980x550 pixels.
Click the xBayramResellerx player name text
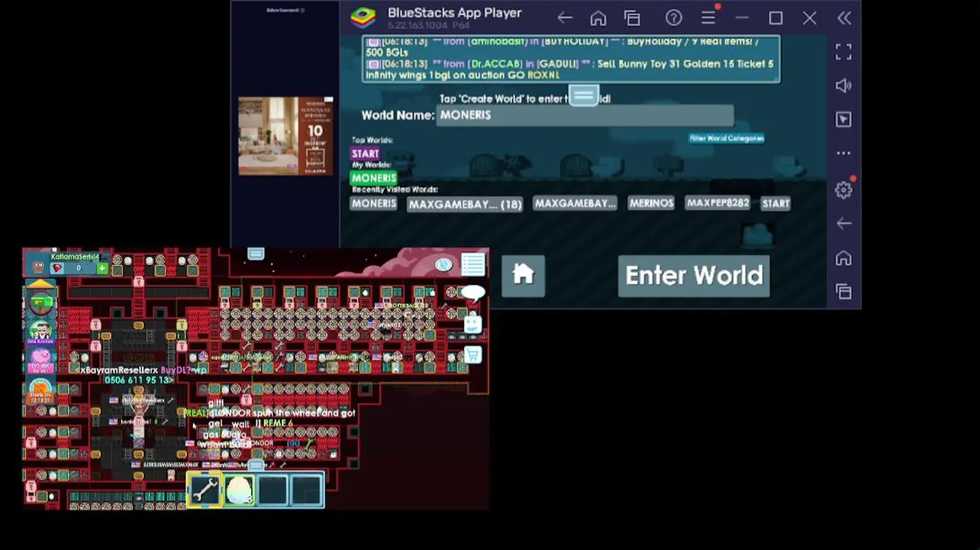(120, 370)
